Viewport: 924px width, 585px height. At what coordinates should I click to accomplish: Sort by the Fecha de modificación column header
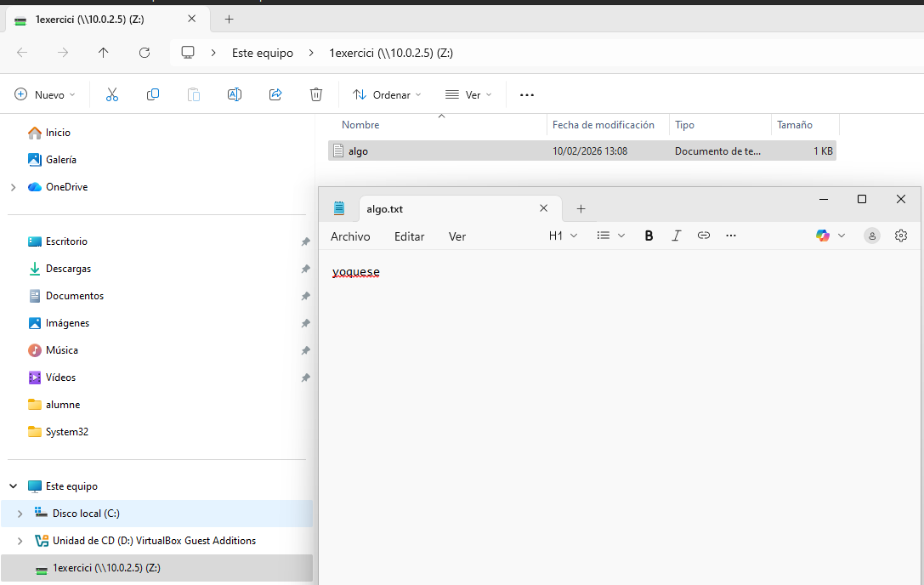pos(604,125)
